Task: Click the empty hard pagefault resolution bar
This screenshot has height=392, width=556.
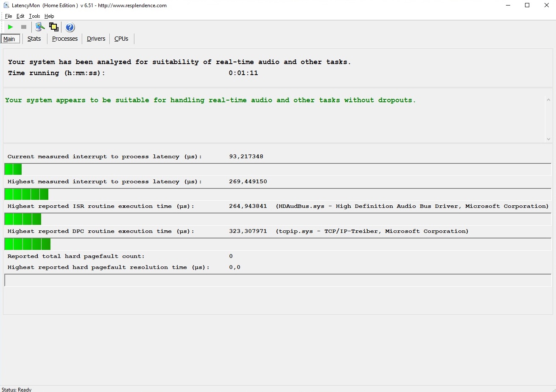Action: tap(278, 280)
